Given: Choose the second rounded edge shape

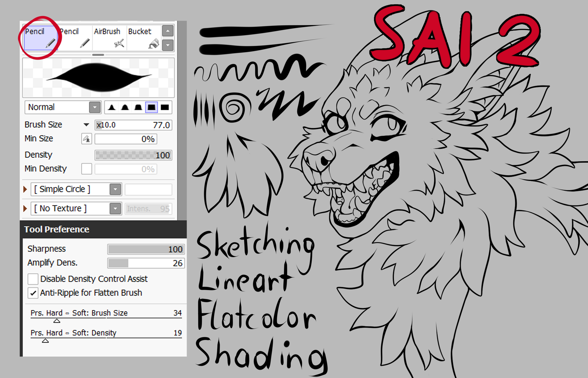Looking at the screenshot, I should pos(125,107).
